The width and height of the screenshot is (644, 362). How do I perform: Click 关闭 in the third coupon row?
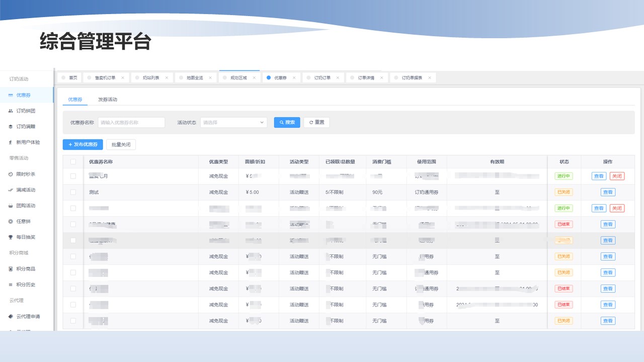coord(617,208)
